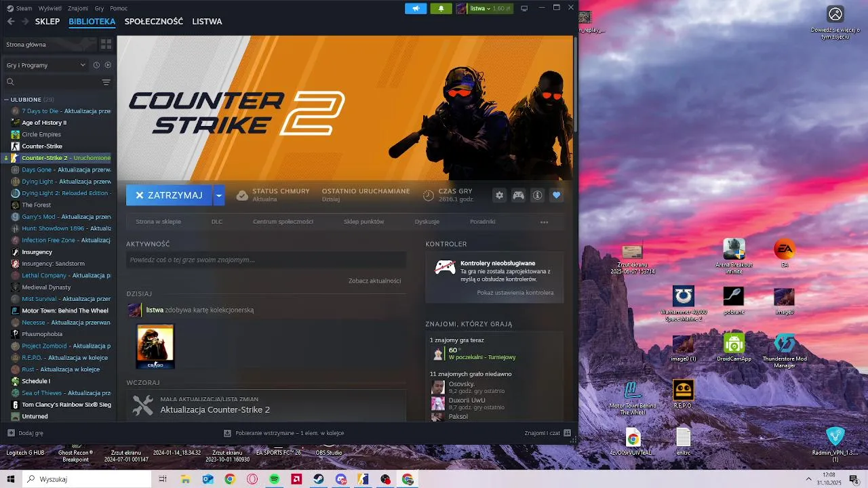Screen dimensions: 868x488
Task: Open Spotify from the taskbar
Action: 275,479
